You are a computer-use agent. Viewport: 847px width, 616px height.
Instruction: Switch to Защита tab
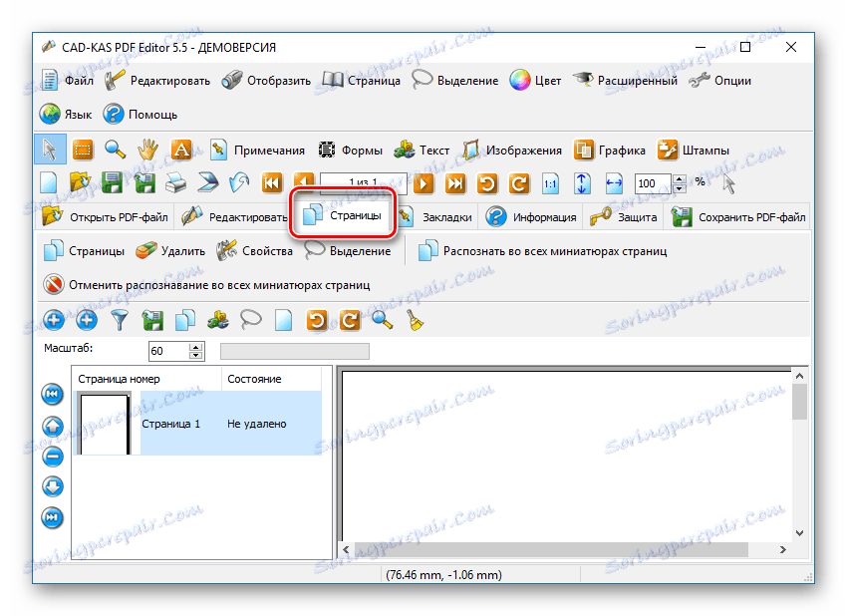pyautogui.click(x=624, y=217)
